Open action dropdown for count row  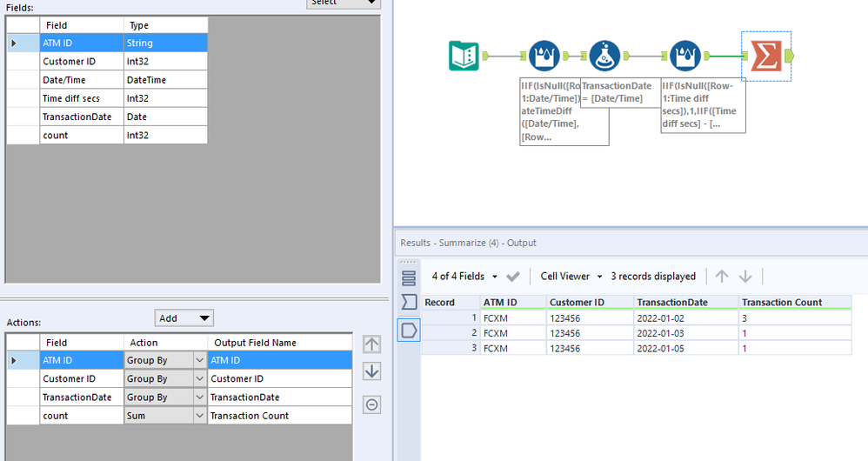click(200, 416)
